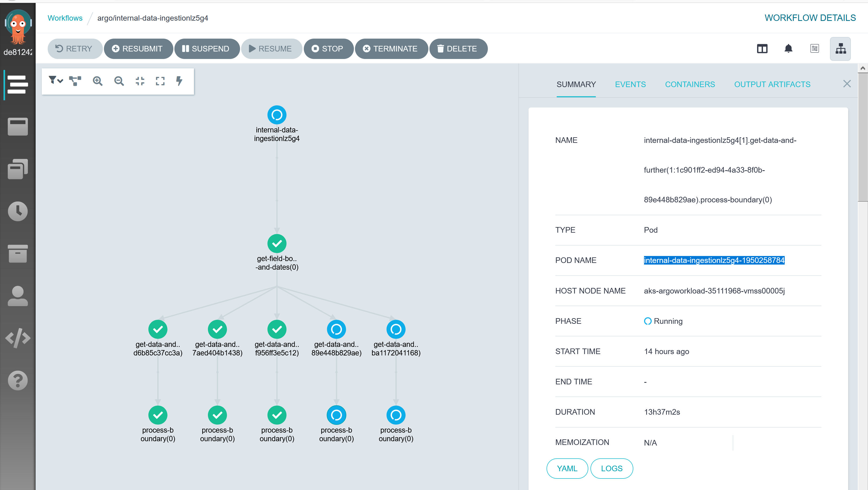The width and height of the screenshot is (868, 490).
Task: Open Workflows list sidebar icon
Action: click(x=17, y=84)
